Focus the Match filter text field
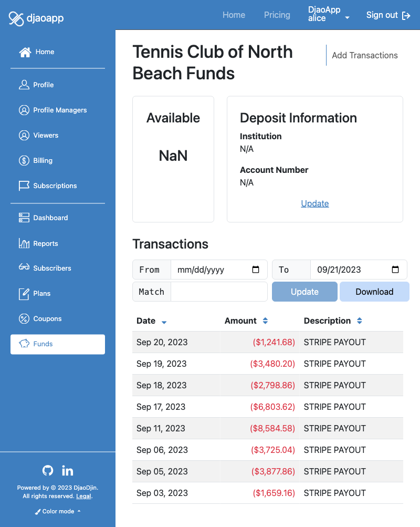The width and height of the screenshot is (420, 527). pyautogui.click(x=219, y=292)
